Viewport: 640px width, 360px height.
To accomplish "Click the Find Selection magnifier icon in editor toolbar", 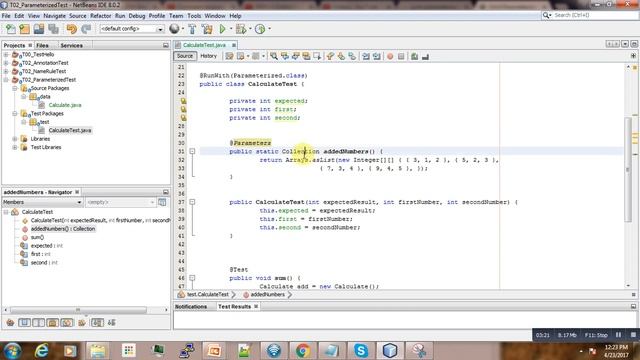I will (x=274, y=56).
